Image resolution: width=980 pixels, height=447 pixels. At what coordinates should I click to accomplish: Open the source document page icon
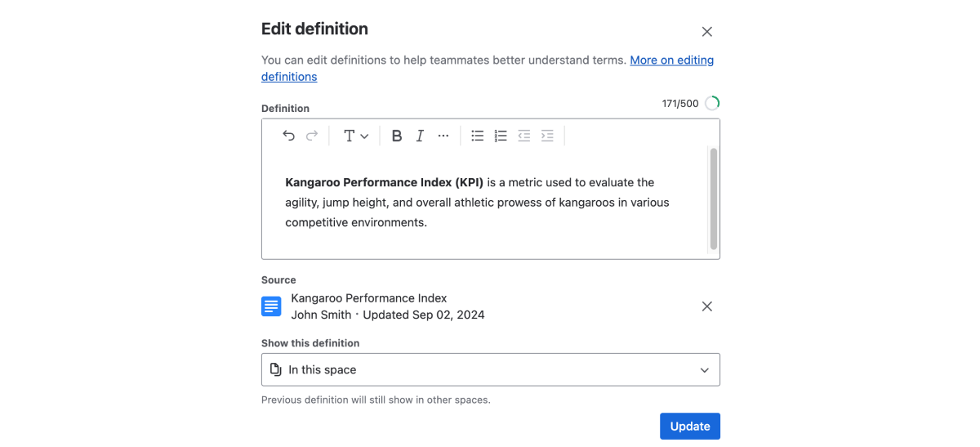tap(271, 306)
